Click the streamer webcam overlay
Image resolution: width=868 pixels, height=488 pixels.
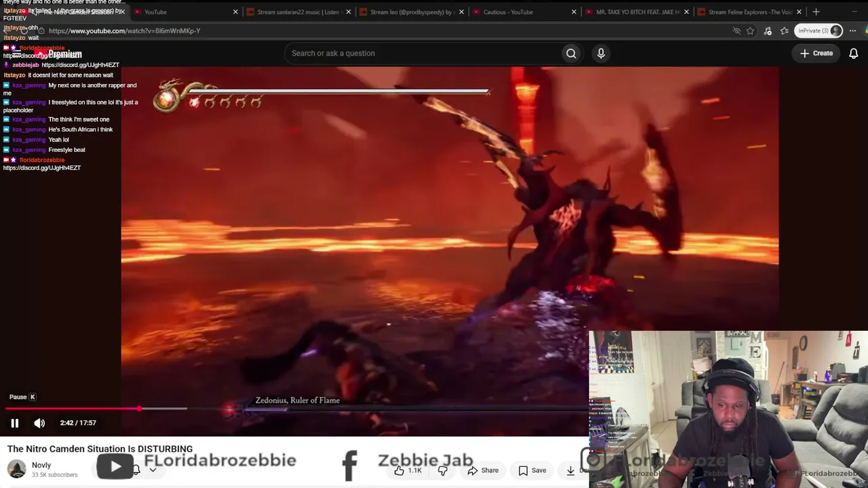(x=728, y=409)
